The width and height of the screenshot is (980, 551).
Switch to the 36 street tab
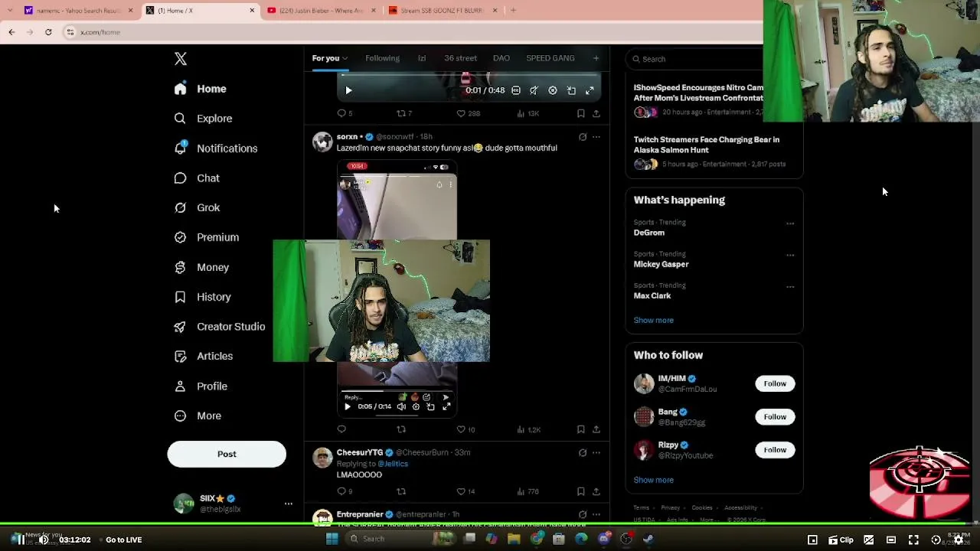click(x=460, y=58)
